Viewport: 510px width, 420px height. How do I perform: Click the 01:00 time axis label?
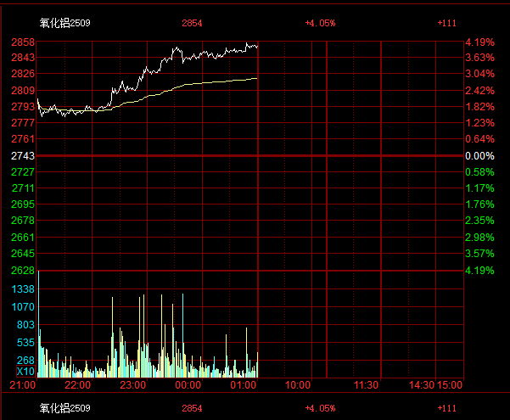244,385
